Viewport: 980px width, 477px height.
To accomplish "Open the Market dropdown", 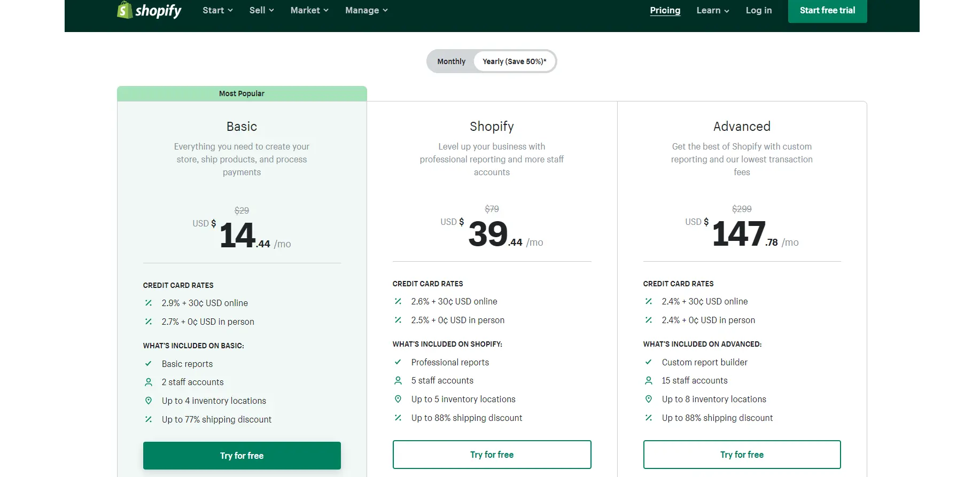I will point(309,10).
